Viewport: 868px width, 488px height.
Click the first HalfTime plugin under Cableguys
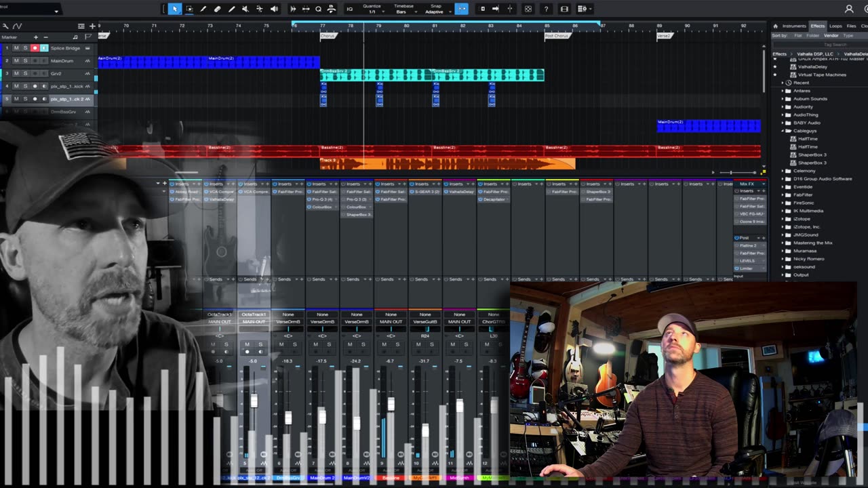(808, 139)
